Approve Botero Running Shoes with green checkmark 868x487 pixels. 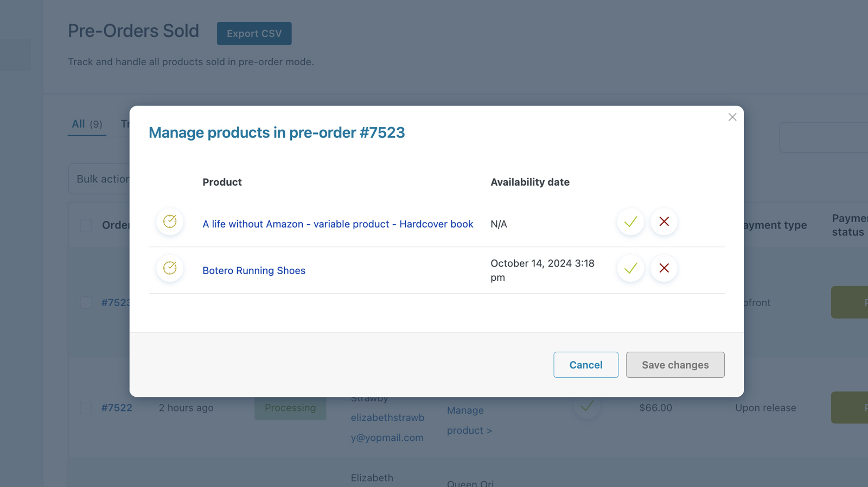pos(630,268)
